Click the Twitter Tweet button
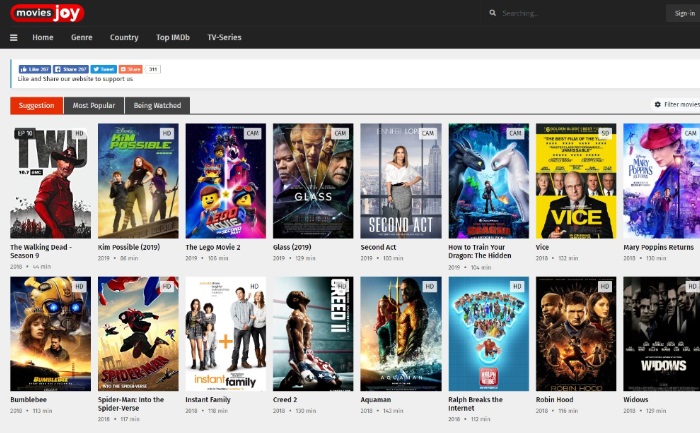Image resolution: width=700 pixels, height=433 pixels. click(104, 69)
